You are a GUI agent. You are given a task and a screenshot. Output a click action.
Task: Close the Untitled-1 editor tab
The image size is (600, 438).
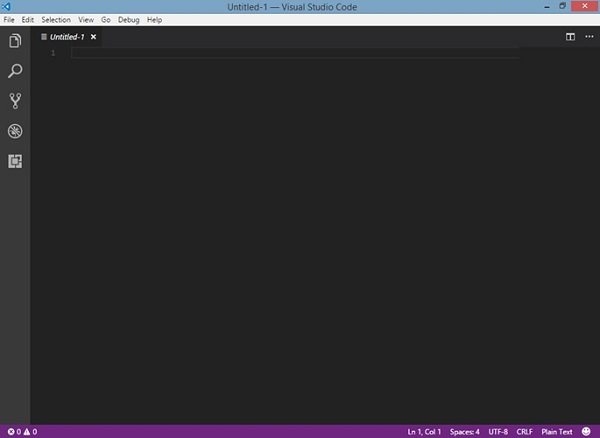(x=93, y=37)
